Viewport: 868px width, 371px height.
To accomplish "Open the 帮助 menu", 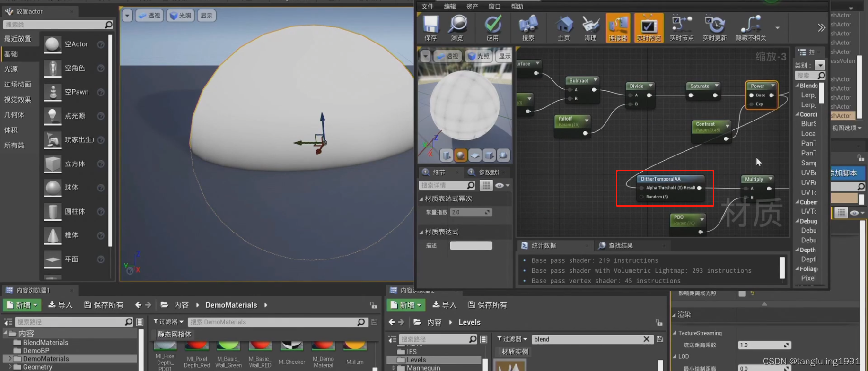I will point(517,6).
